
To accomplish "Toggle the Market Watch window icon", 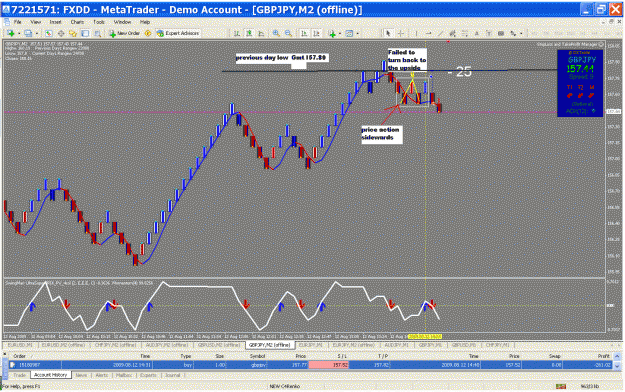I will (x=49, y=33).
